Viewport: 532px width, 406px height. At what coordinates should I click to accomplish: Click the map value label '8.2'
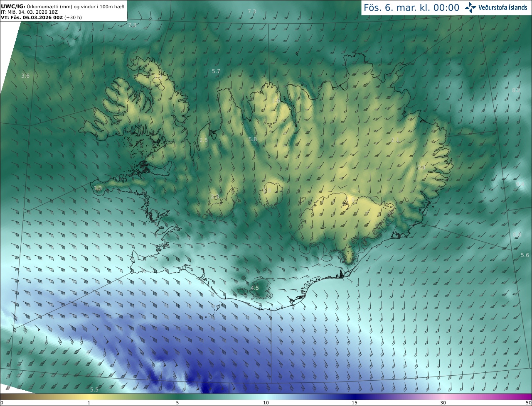tap(516, 90)
